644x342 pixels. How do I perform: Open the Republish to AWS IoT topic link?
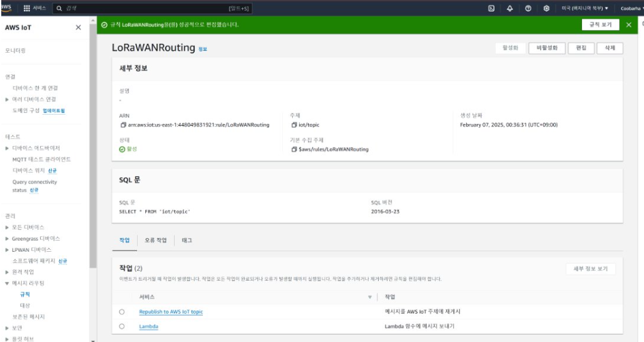(x=171, y=312)
